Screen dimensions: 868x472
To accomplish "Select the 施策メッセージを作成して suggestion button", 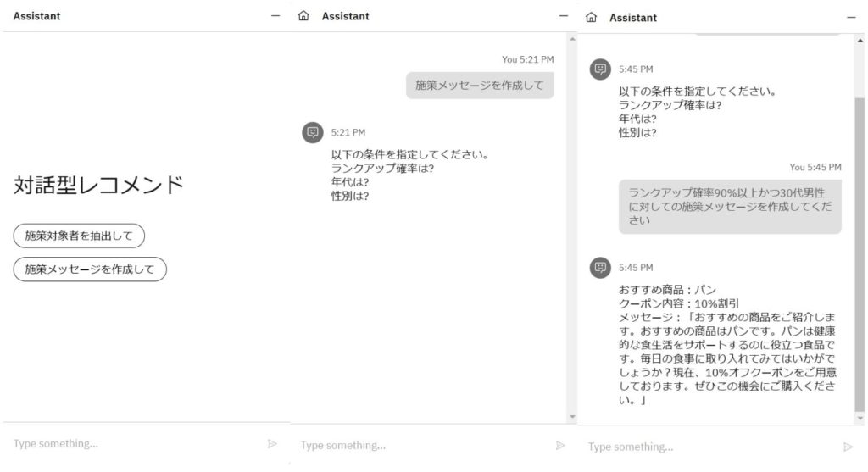I will (x=90, y=269).
